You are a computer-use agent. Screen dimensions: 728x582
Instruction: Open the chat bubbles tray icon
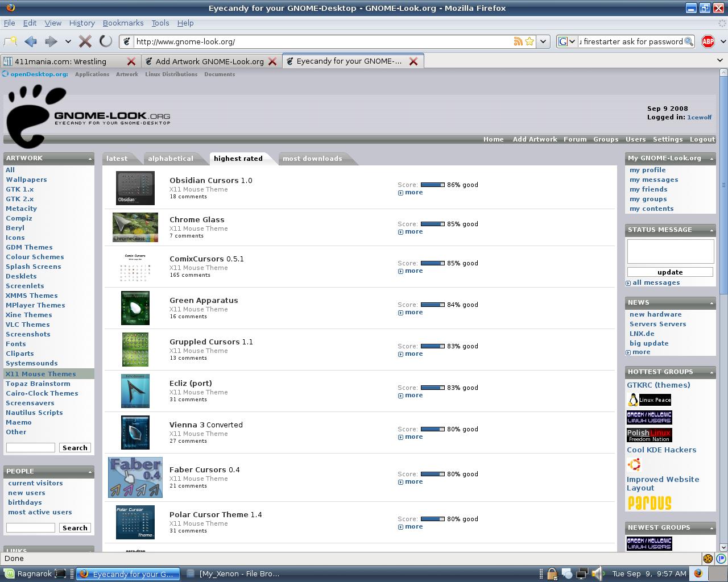click(x=567, y=573)
